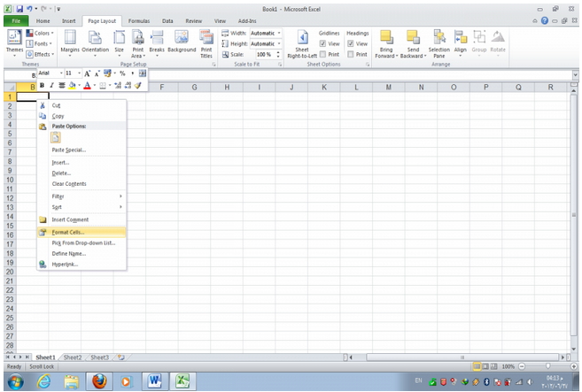582x392 pixels.
Task: Click Bold in the mini toolbar
Action: point(42,86)
